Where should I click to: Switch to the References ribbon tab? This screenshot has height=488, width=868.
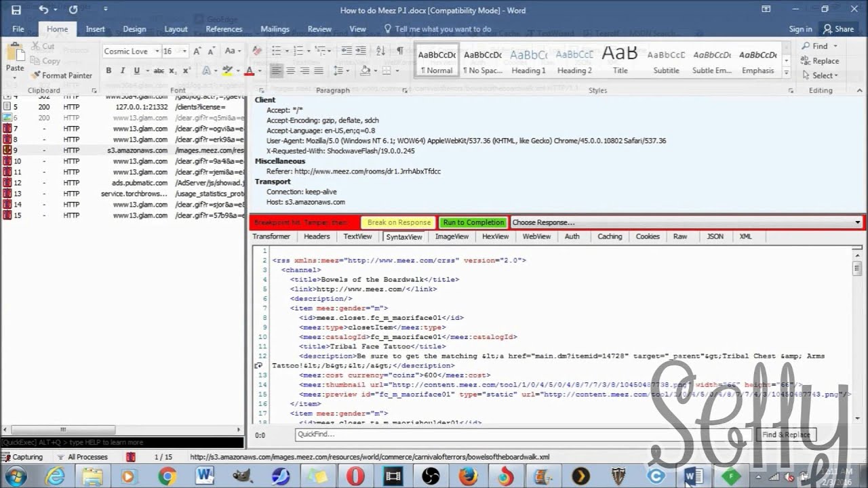224,29
